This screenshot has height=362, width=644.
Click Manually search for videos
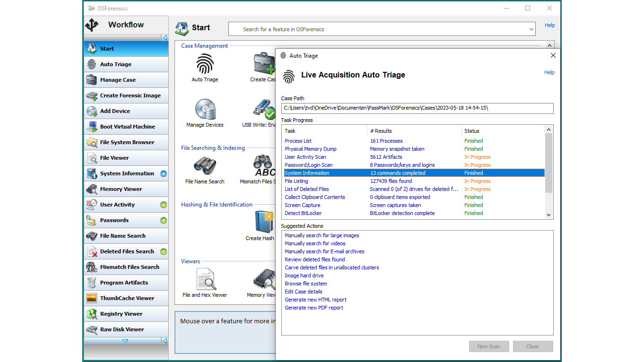315,243
